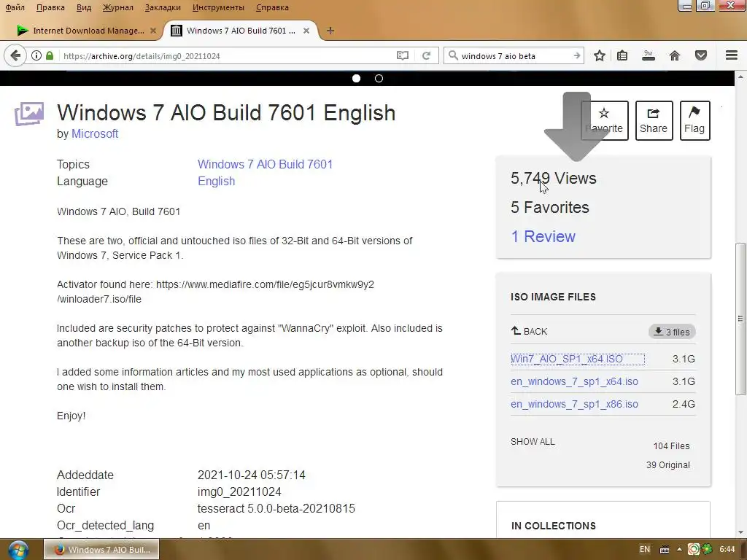
Task: Download all with the 3 files button
Action: click(x=672, y=332)
